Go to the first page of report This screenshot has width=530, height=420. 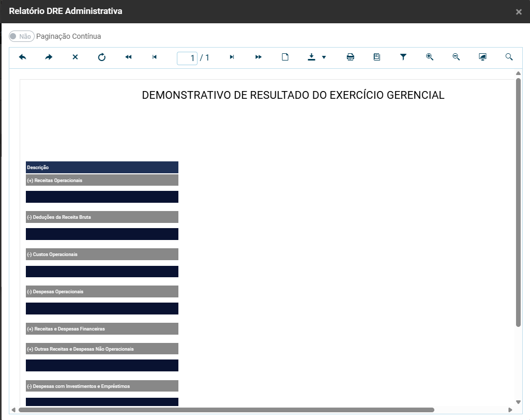(128, 57)
